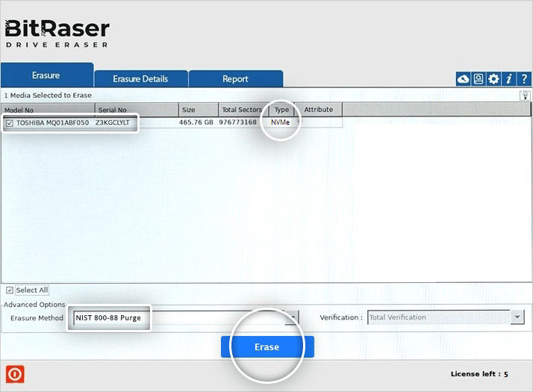Uncheck the TOSHIBA MQ01ABF050 drive checkbox
The height and width of the screenshot is (392, 533).
tap(9, 123)
